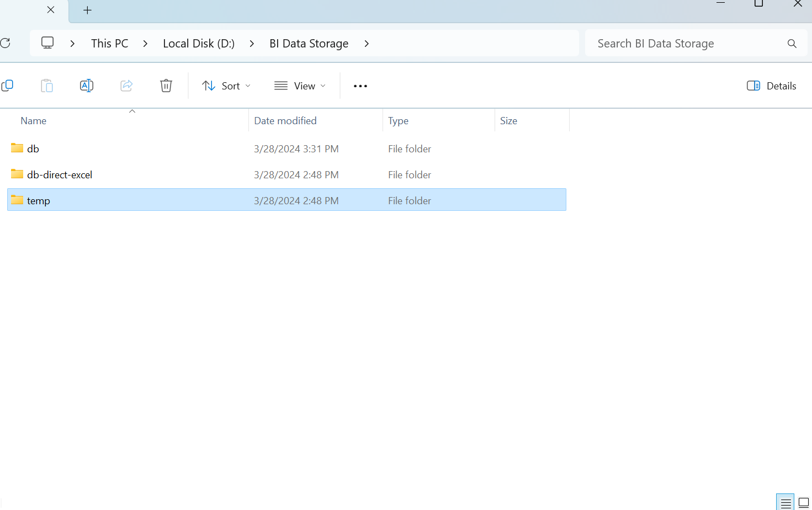Viewport: 812px width, 510px height.
Task: Click the Copy icon in the toolbar
Action: coord(7,86)
